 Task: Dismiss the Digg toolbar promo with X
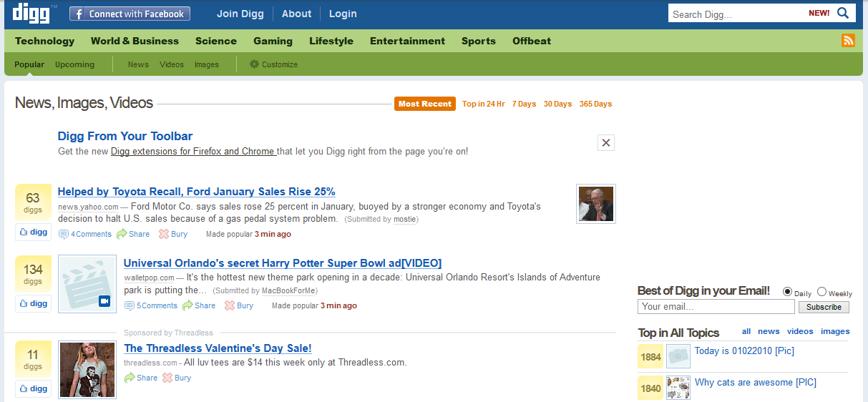[x=606, y=142]
